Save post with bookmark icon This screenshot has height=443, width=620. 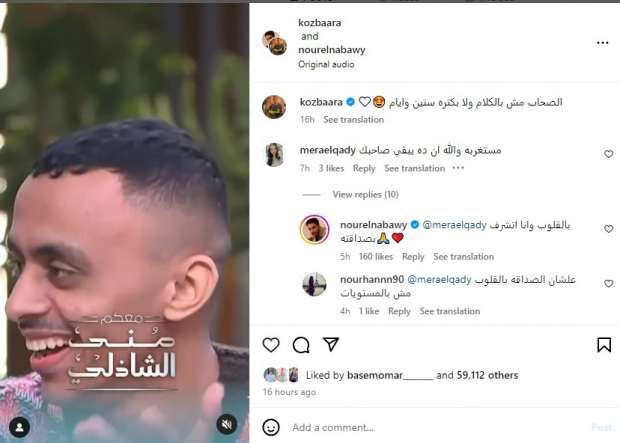click(604, 345)
